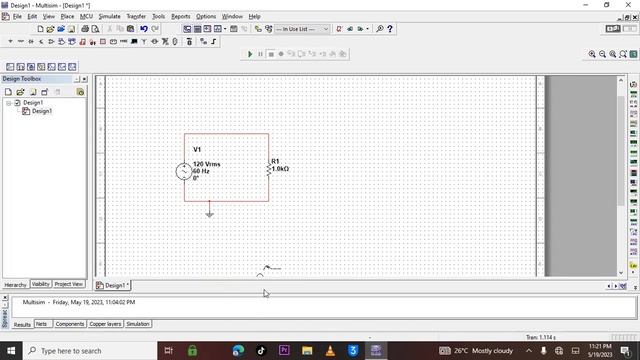Click the Help question mark icon

click(x=390, y=29)
